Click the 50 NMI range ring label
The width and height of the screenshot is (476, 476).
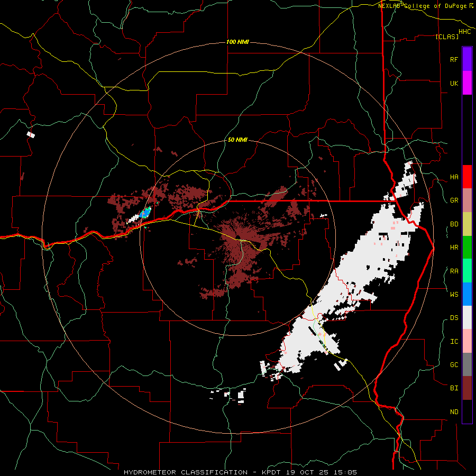[237, 140]
